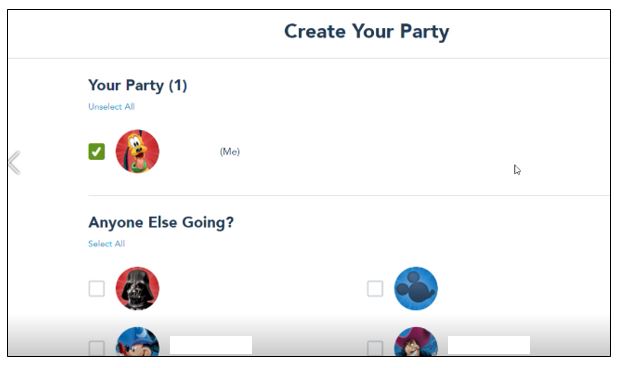Check the box beside Captain Hook

coord(375,348)
